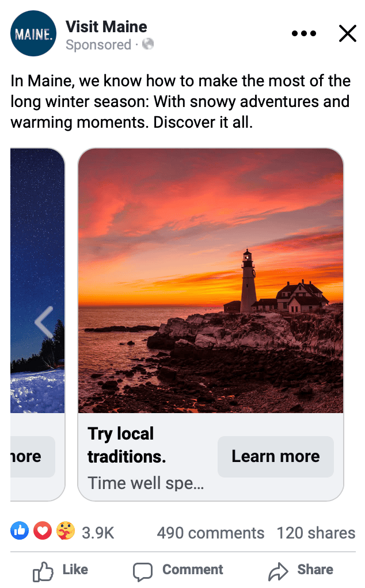Open the Visit Maine page name link
The height and width of the screenshot is (588, 365).
107,26
